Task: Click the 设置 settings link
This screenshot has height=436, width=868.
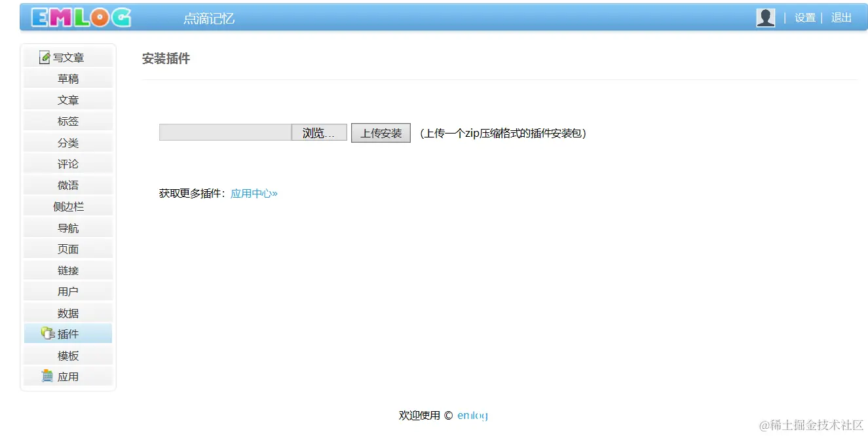Action: [x=804, y=18]
